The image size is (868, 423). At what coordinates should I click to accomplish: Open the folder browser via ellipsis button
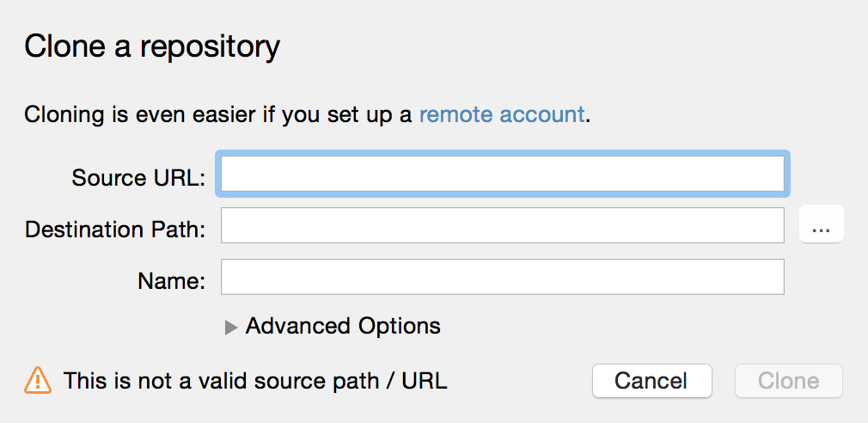coord(822,224)
